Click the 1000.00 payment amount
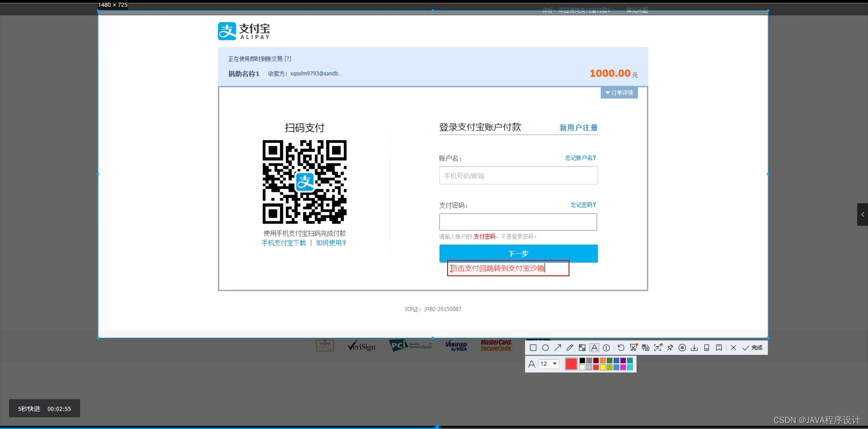The width and height of the screenshot is (868, 429). 610,73
